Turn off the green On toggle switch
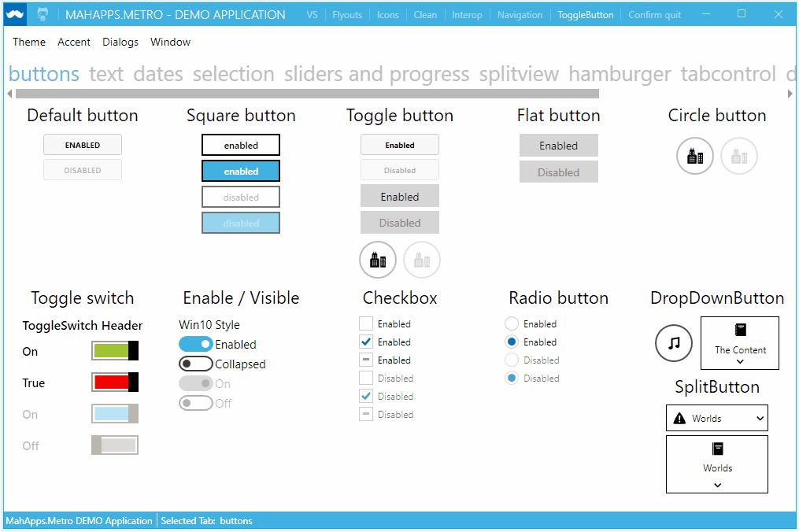The width and height of the screenshot is (799, 532). point(115,350)
